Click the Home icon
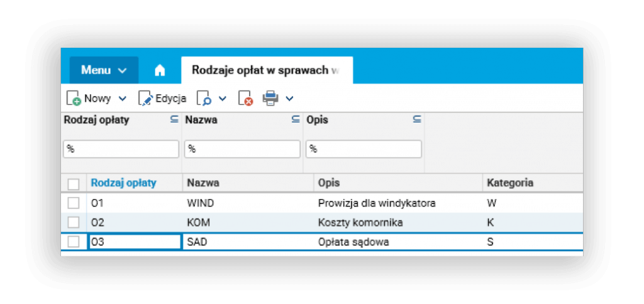 coord(160,70)
